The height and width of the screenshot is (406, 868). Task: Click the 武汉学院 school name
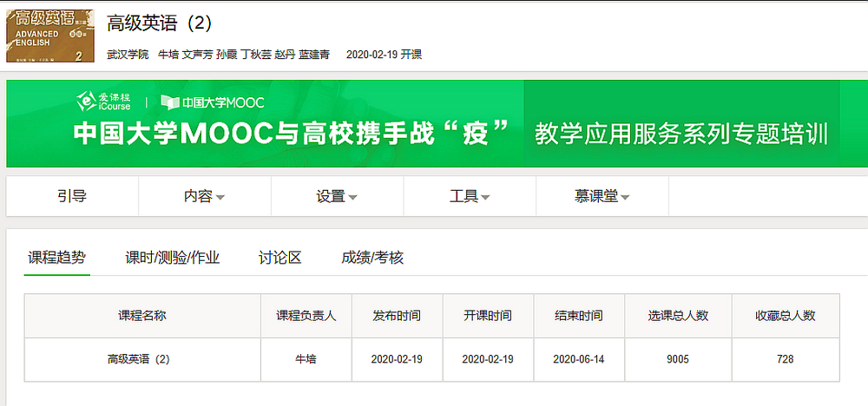click(x=128, y=54)
